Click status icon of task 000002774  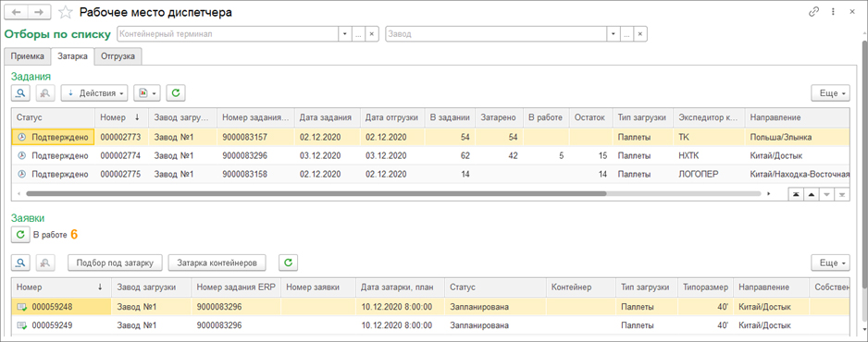click(x=22, y=156)
